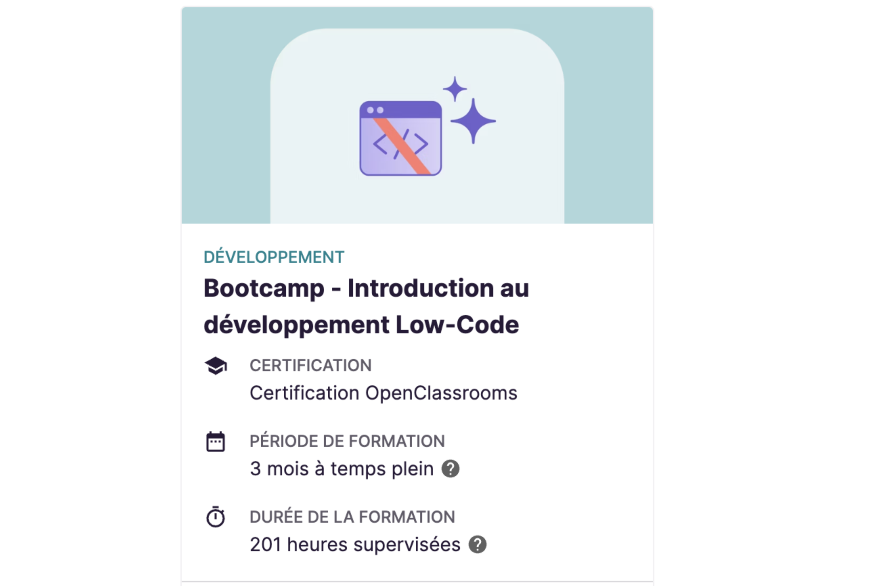Screen dimensions: 874x588
Task: Click the 'Certification OpenClassrooms' text
Action: (383, 393)
